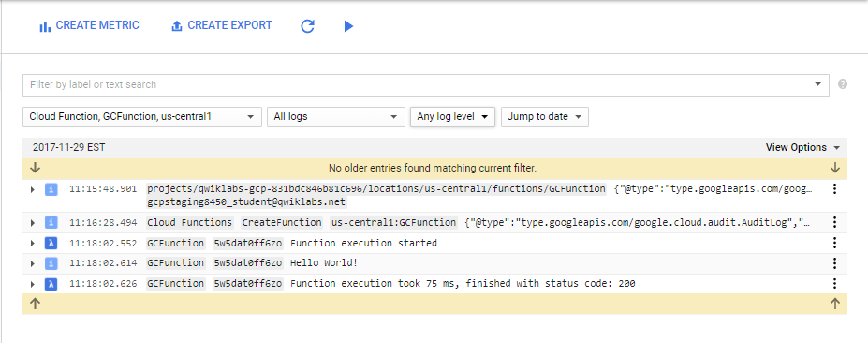Expand the 11:16:28.494 CreateFunction log entry
The image size is (868, 343).
pyautogui.click(x=33, y=223)
